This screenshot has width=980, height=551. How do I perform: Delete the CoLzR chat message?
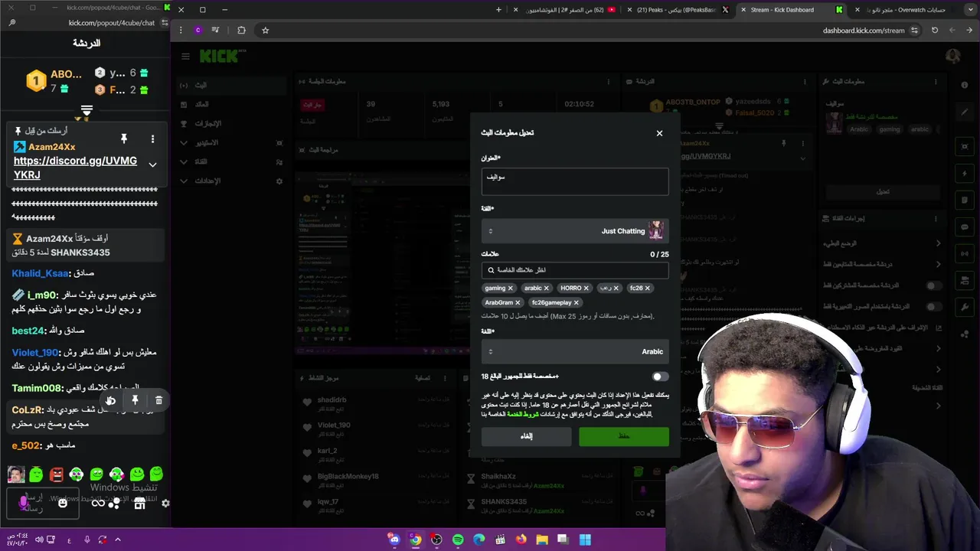(x=158, y=400)
